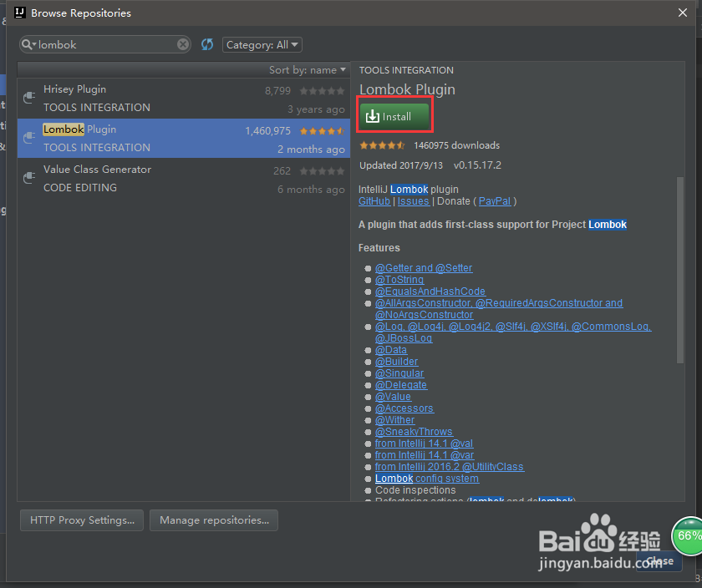Open the @NoArgsConstructor link
The height and width of the screenshot is (588, 702).
(x=424, y=315)
